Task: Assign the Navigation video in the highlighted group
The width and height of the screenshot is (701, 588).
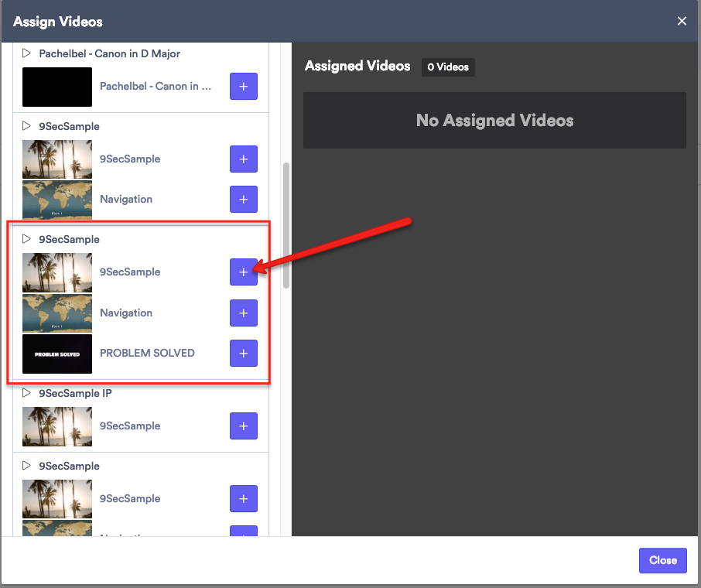Action: 244,313
